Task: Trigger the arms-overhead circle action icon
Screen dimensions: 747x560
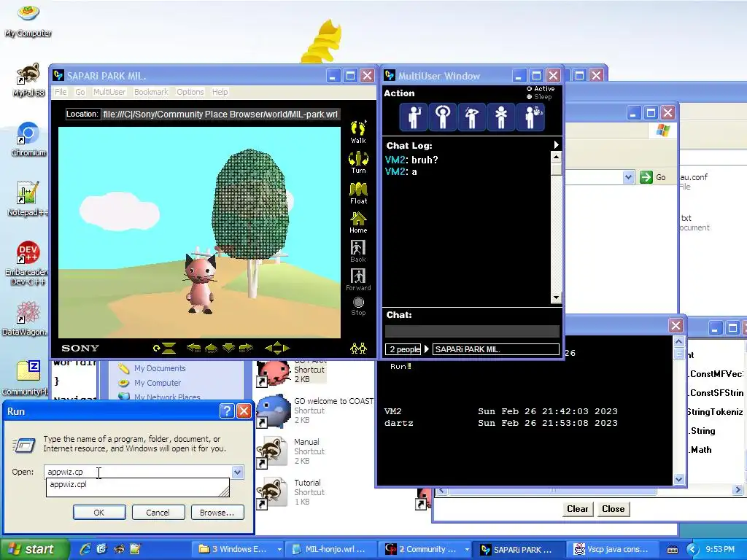Action: click(x=443, y=117)
